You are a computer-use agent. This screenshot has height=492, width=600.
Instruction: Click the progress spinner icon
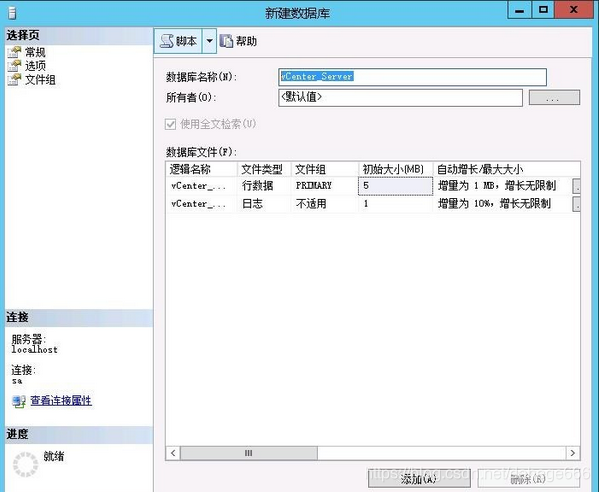point(26,464)
